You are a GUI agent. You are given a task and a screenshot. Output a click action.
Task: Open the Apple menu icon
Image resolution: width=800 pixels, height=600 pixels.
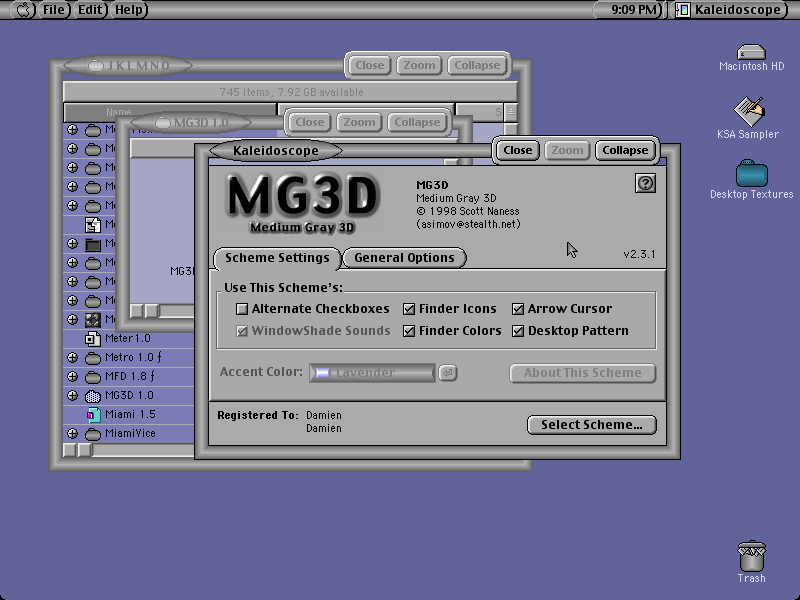[23, 9]
